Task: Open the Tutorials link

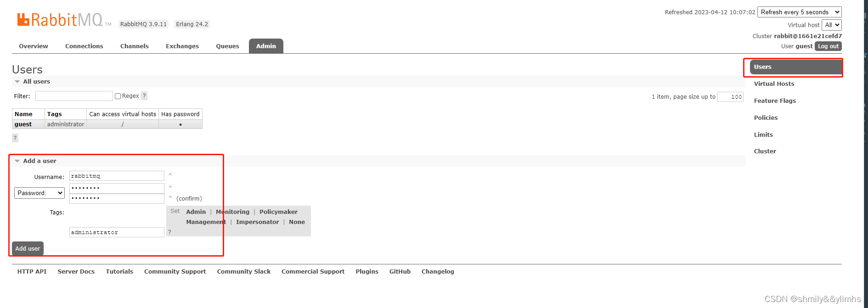Action: pyautogui.click(x=119, y=271)
